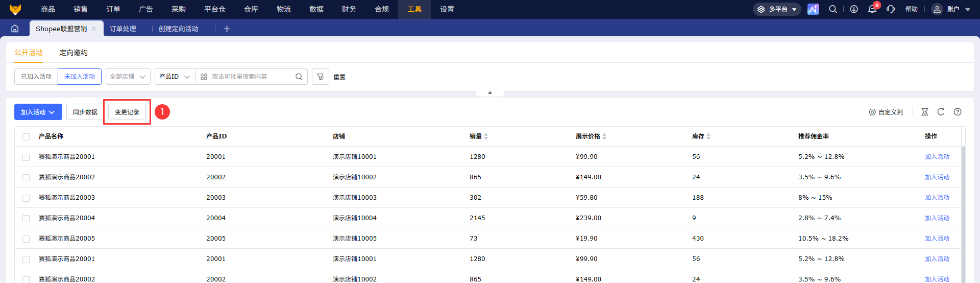Click 加入活动 link for 演示店铺10005 row
This screenshot has height=283, width=980.
tap(937, 239)
